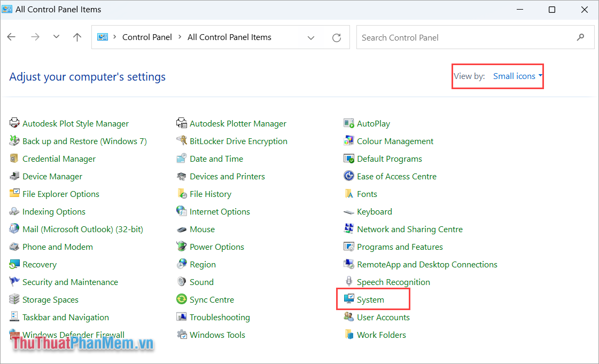Screen dimensions: 599x364
Task: Select All Control Panel Items breadcrumb segment
Action: pyautogui.click(x=229, y=37)
